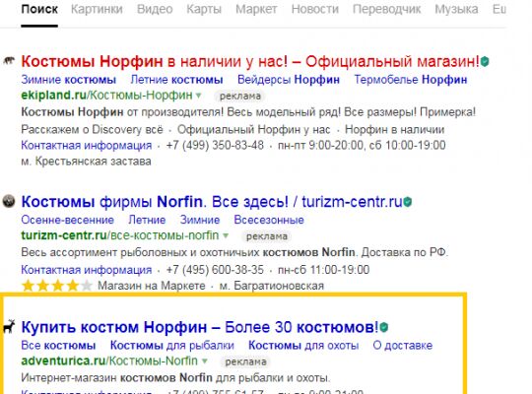Image resolution: width=532 pixels, height=394 pixels.
Task: Select the Поиск tab
Action: tap(39, 9)
